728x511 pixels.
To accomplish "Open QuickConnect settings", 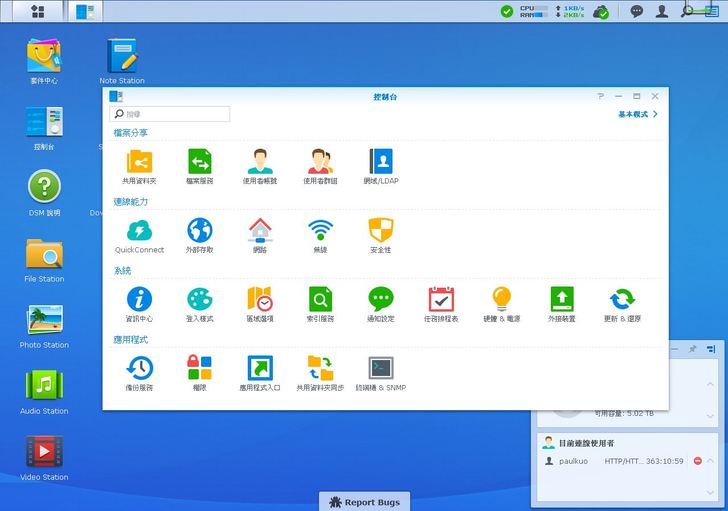I will tap(139, 231).
